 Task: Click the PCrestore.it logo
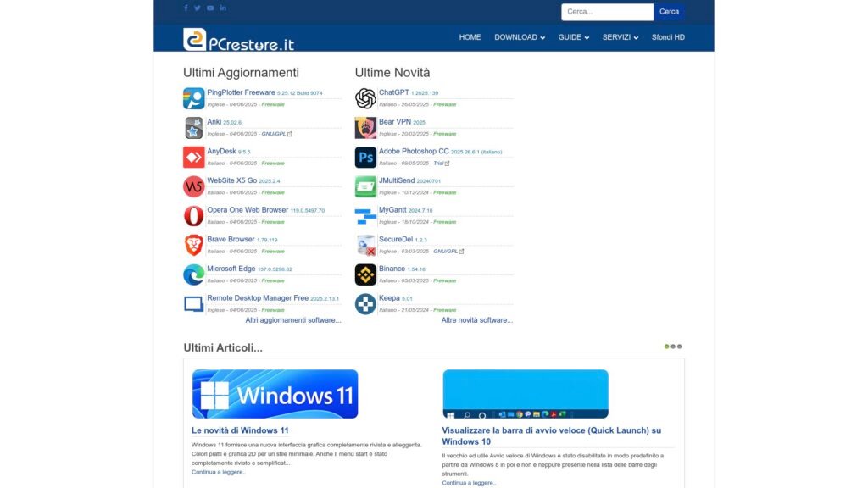pyautogui.click(x=238, y=39)
